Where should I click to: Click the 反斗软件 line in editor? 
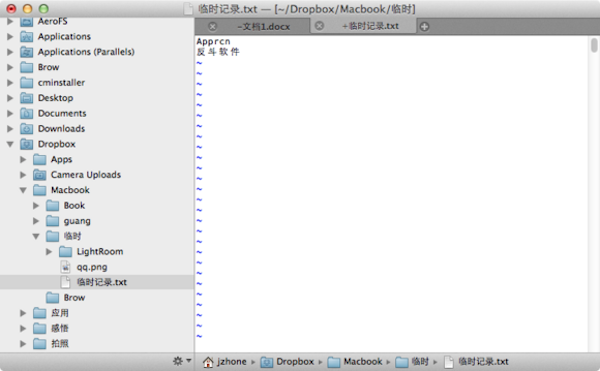(x=218, y=52)
